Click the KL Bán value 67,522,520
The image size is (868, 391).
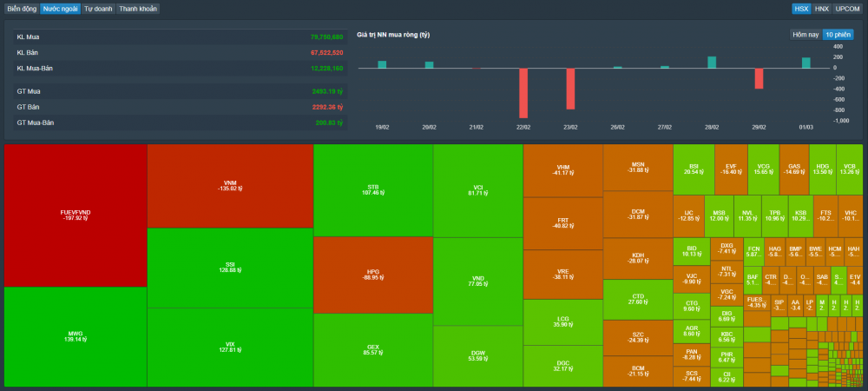[326, 53]
